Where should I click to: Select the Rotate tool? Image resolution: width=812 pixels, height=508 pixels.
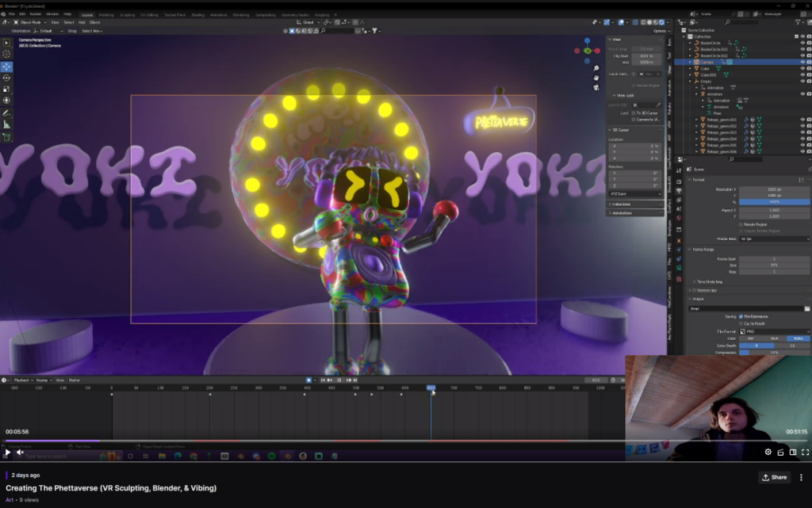coord(7,78)
